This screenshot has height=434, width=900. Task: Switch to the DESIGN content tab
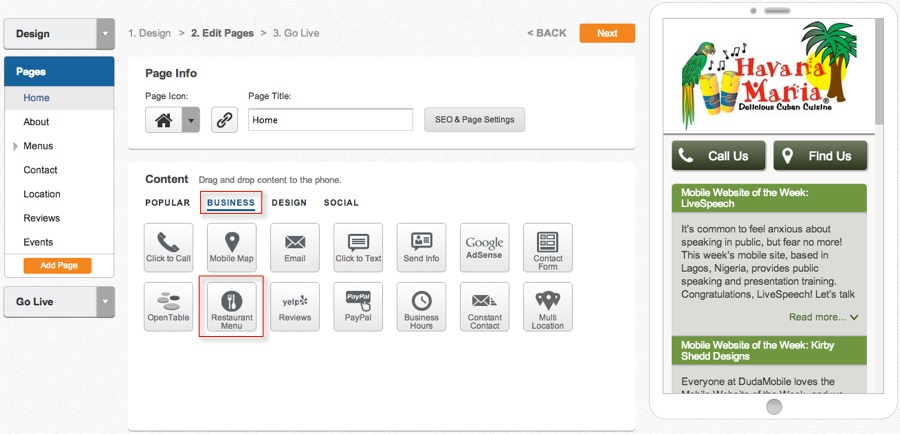pyautogui.click(x=289, y=203)
